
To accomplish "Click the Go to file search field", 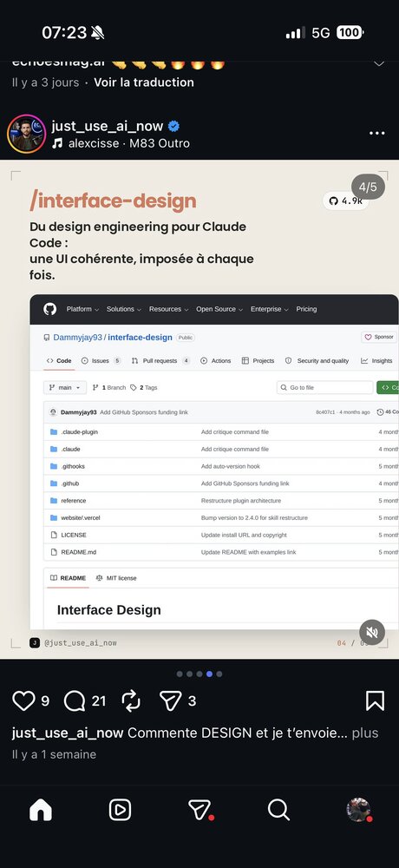I will click(x=325, y=387).
